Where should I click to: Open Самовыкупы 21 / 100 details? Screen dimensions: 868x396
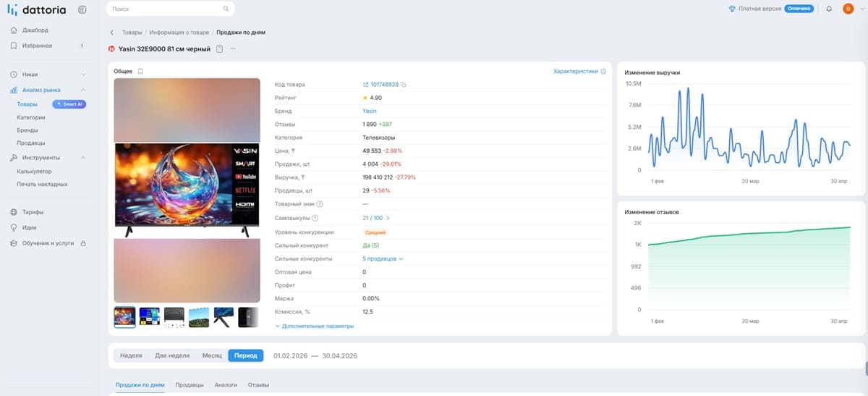coord(376,218)
